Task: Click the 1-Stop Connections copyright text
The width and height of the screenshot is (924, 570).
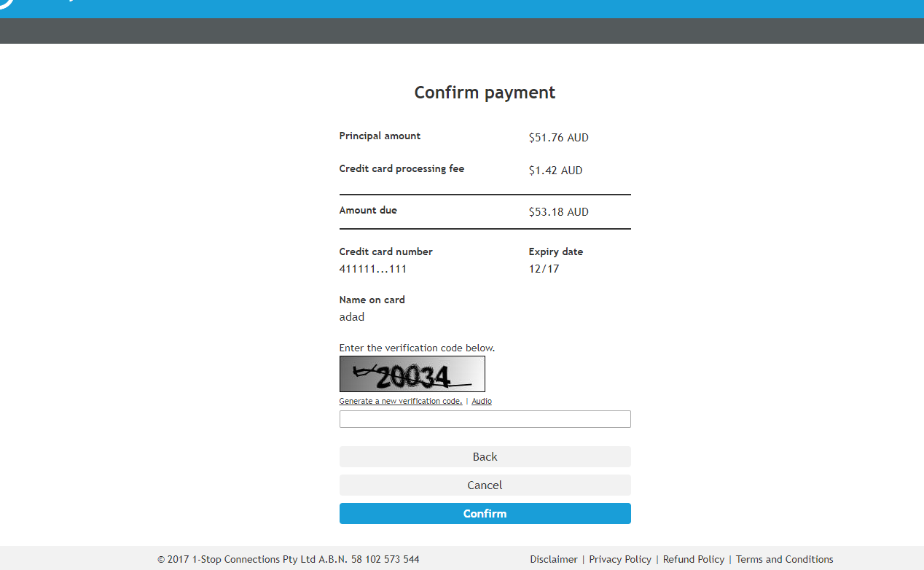Action: point(288,560)
